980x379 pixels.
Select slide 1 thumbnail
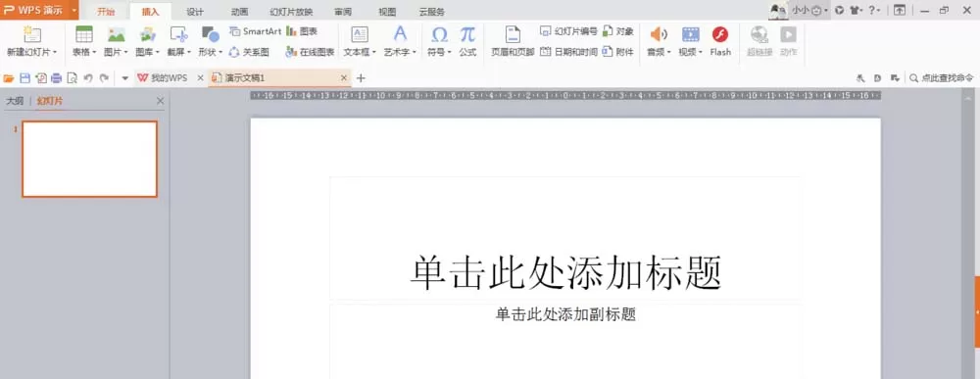[x=89, y=160]
